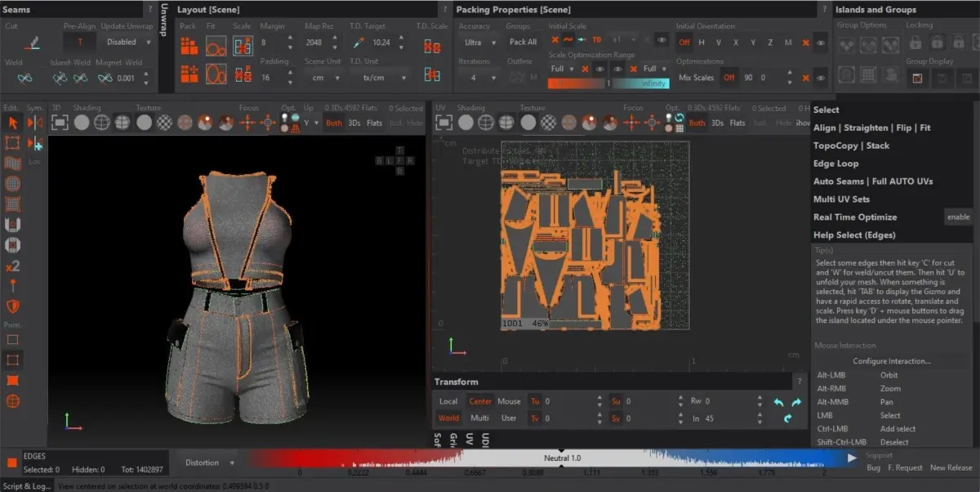Toggle Mix Scales Off button
Screen dimensions: 980x492
coord(728,78)
